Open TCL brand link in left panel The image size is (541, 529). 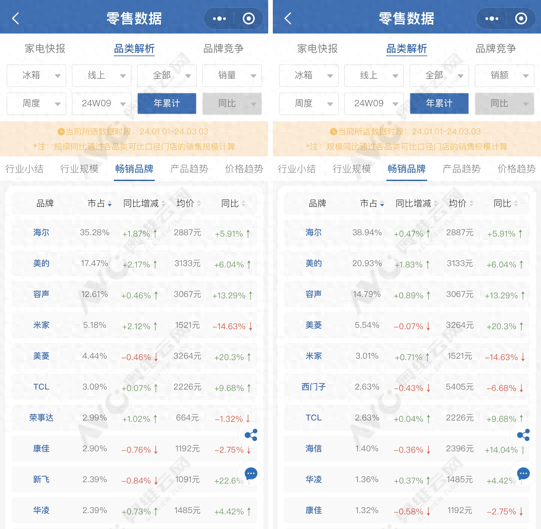(x=41, y=387)
